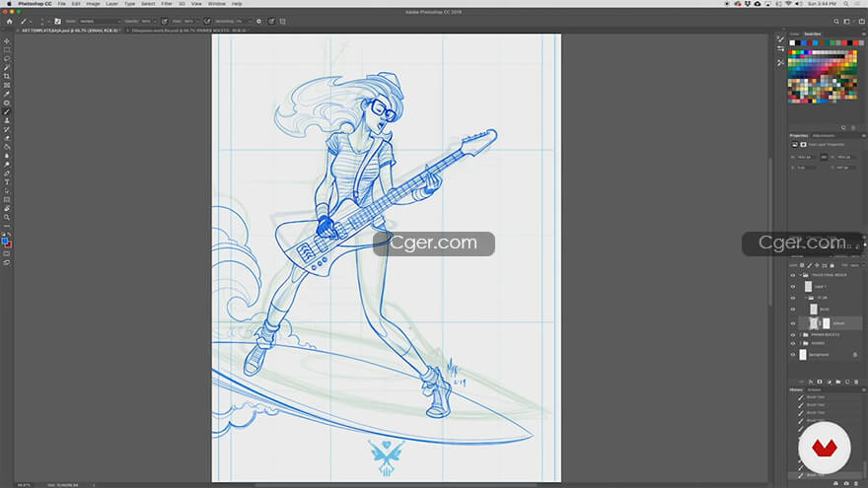Select the Background layer thumbnail
868x488 pixels.
(x=803, y=355)
